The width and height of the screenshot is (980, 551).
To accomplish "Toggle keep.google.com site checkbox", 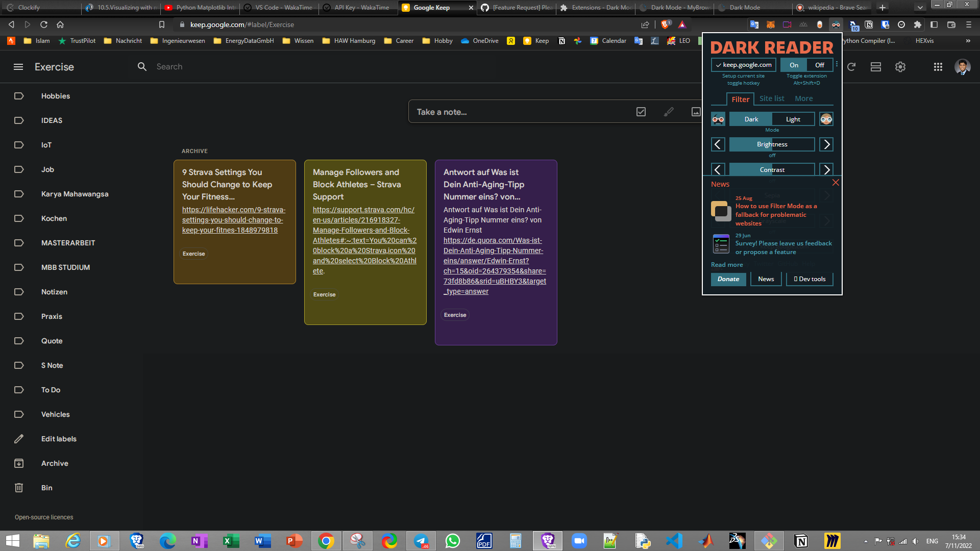I will [744, 65].
